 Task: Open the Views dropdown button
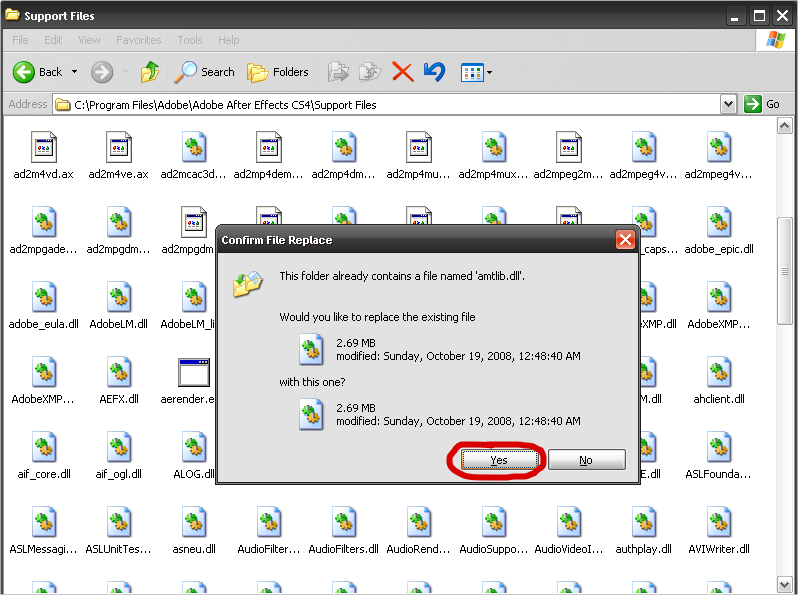pos(476,72)
